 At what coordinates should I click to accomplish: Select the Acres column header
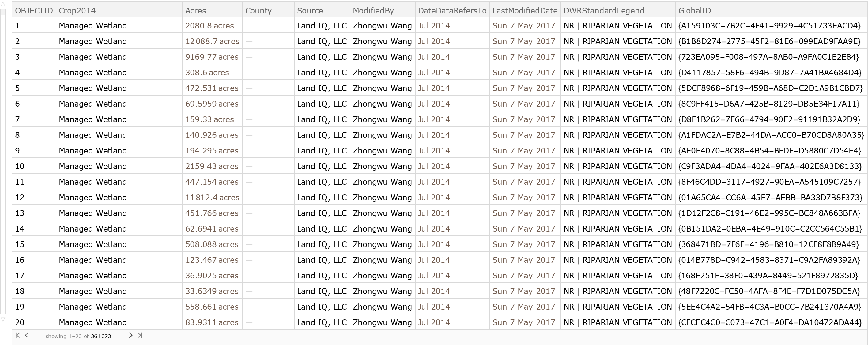(195, 10)
